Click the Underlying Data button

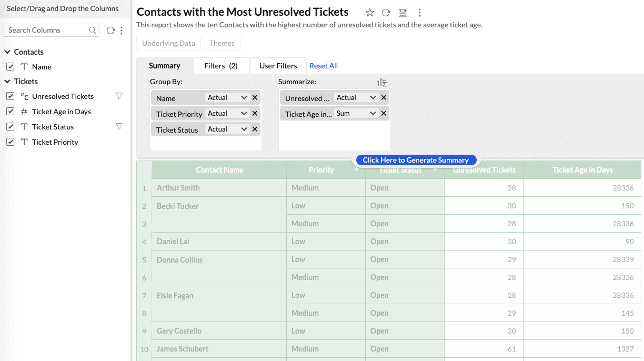coord(168,43)
